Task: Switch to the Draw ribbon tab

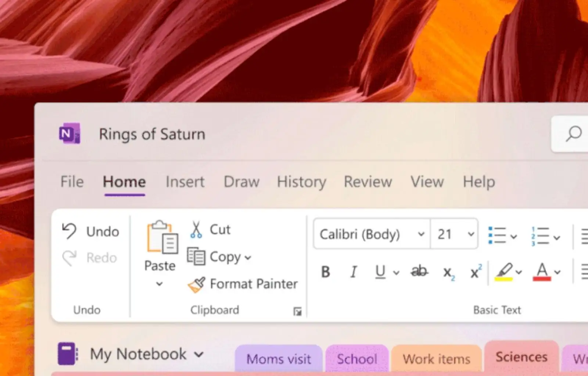Action: point(241,182)
